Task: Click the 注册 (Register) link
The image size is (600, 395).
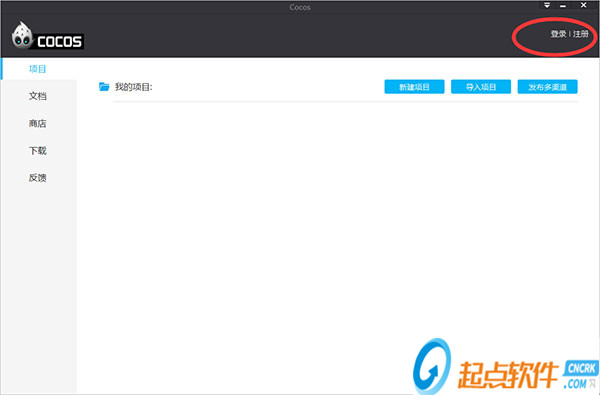Action: [x=580, y=34]
